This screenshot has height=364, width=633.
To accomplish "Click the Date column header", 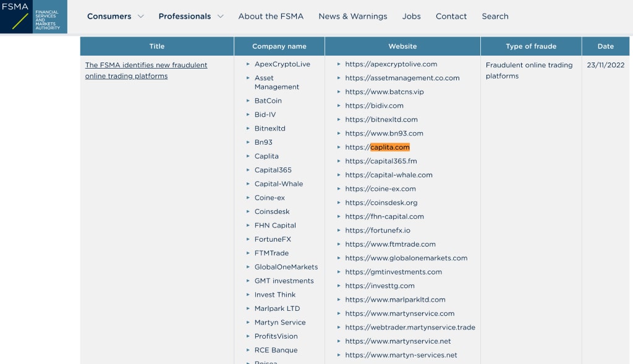I will click(x=606, y=46).
